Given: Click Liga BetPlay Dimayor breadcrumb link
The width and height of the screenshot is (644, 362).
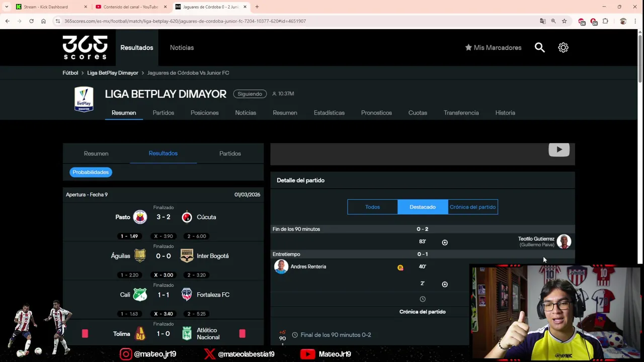Looking at the screenshot, I should [113, 73].
